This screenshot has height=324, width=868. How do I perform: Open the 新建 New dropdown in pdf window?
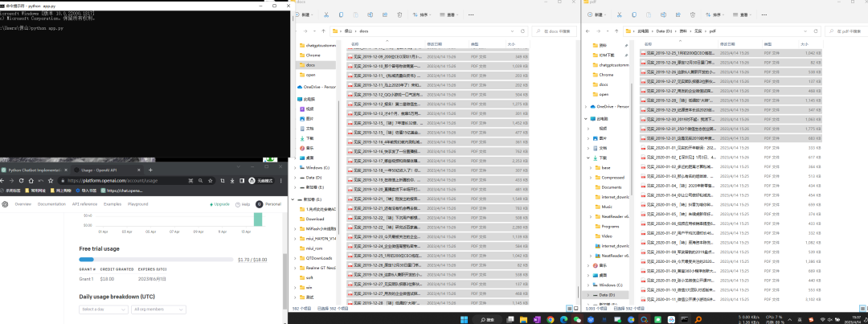click(597, 14)
